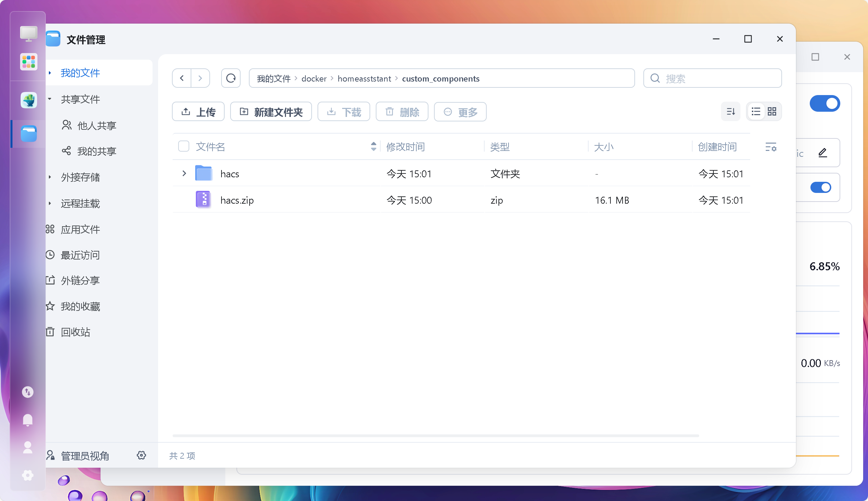The width and height of the screenshot is (868, 501).
Task: Select 他人共享 in sidebar
Action: (89, 125)
